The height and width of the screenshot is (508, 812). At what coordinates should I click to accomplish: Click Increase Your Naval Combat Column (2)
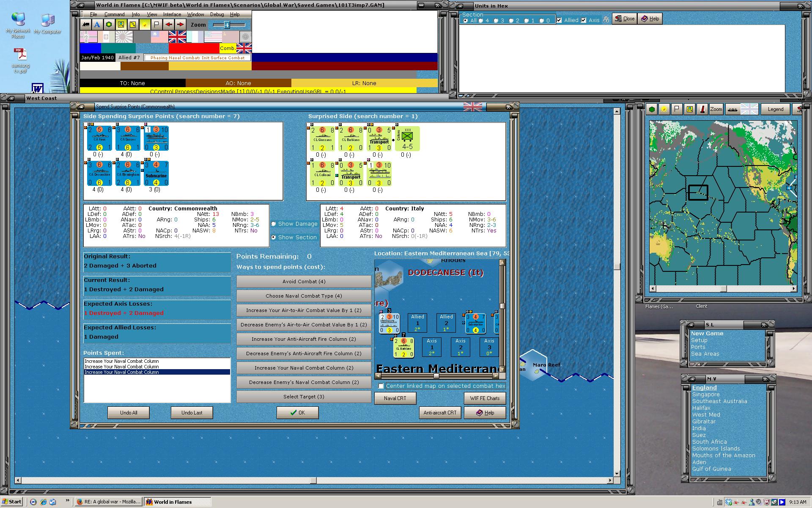point(304,368)
